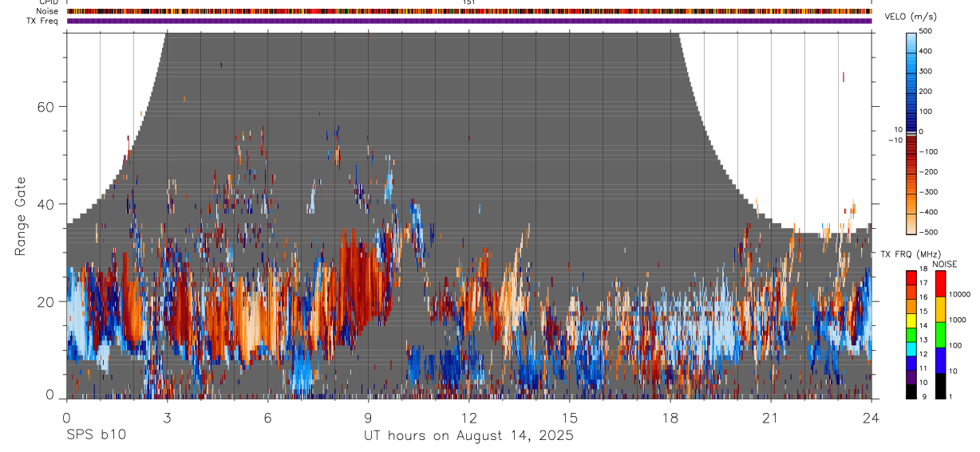
Task: Click the "TX Freq" row label at top left
Action: (x=43, y=21)
